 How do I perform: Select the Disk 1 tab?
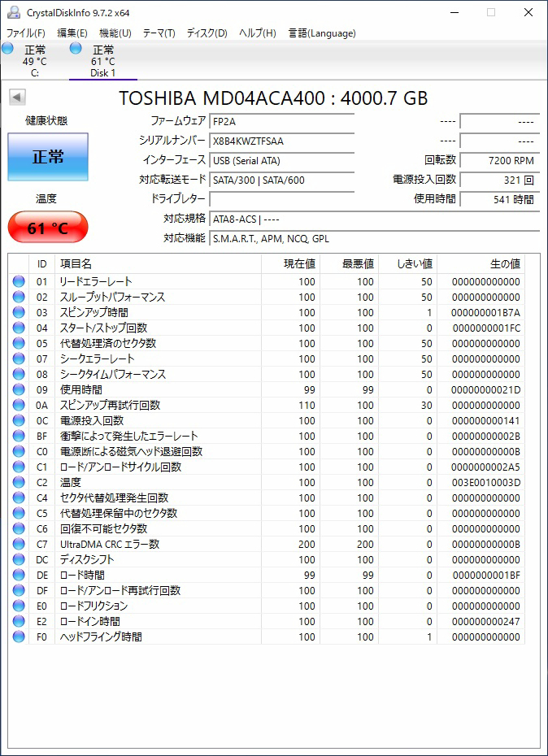[x=103, y=61]
